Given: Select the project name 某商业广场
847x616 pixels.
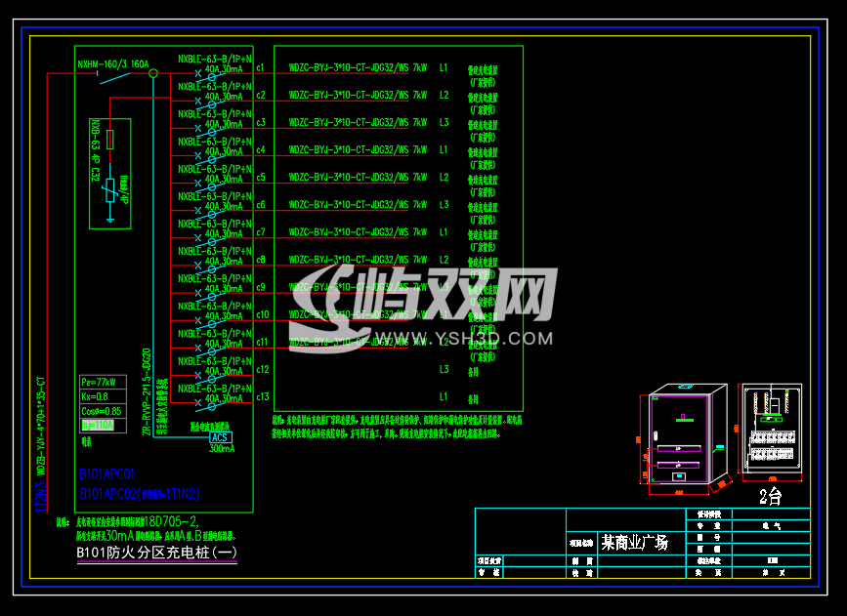Looking at the screenshot, I should (x=635, y=542).
